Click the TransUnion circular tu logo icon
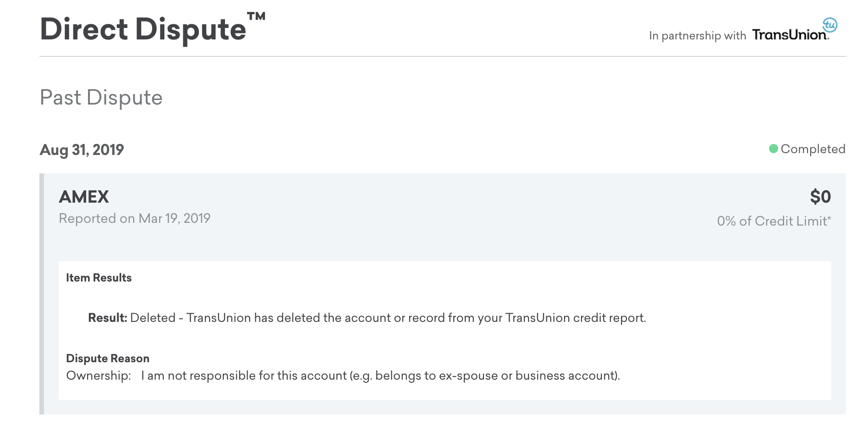The image size is (868, 431). tap(830, 24)
